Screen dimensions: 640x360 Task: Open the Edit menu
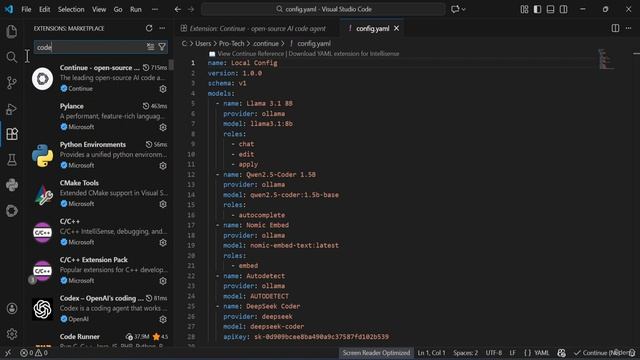[44, 9]
